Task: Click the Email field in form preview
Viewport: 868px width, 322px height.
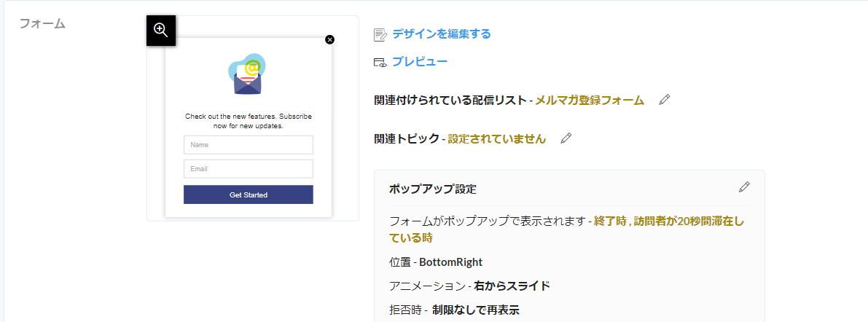Action: (x=249, y=169)
